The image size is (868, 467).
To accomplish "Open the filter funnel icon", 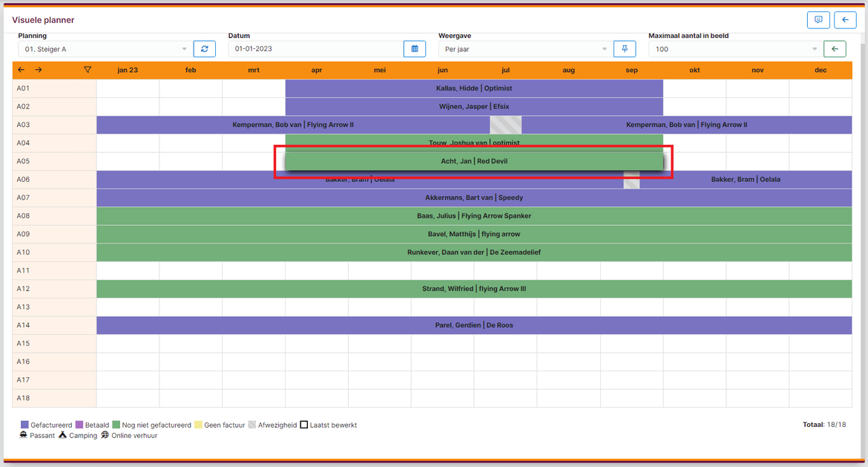I will [x=88, y=70].
